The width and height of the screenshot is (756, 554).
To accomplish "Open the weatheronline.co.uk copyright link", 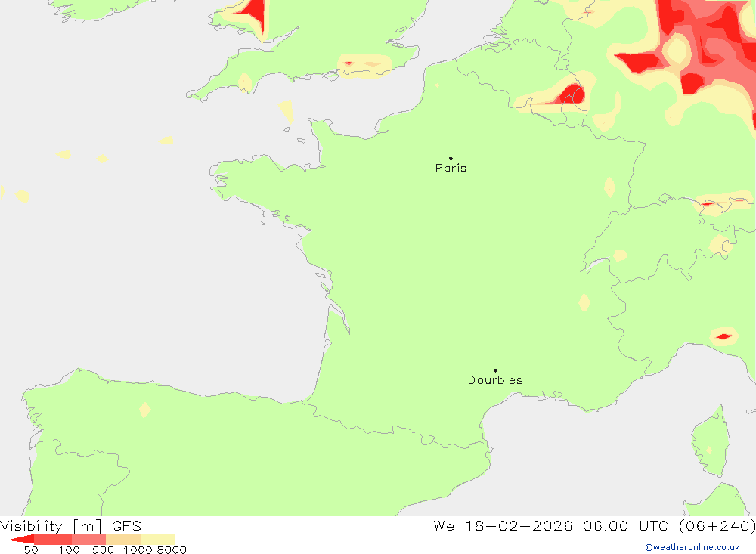I will click(692, 547).
